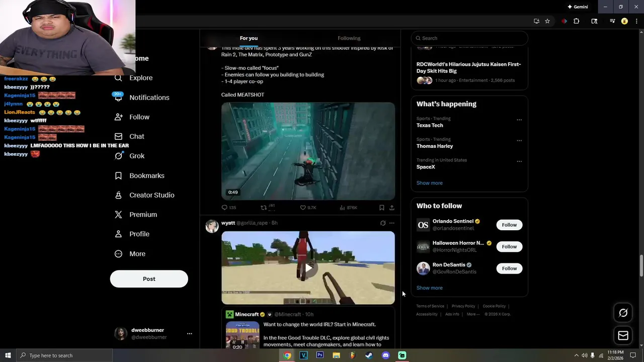The image size is (644, 362).
Task: Follow Halloween Horror Nights account
Action: tap(509, 246)
